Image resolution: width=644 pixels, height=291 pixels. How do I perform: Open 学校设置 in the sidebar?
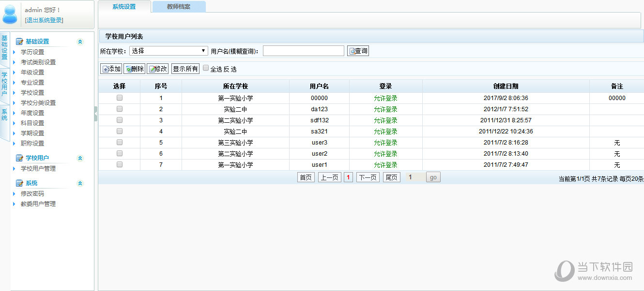[32, 93]
